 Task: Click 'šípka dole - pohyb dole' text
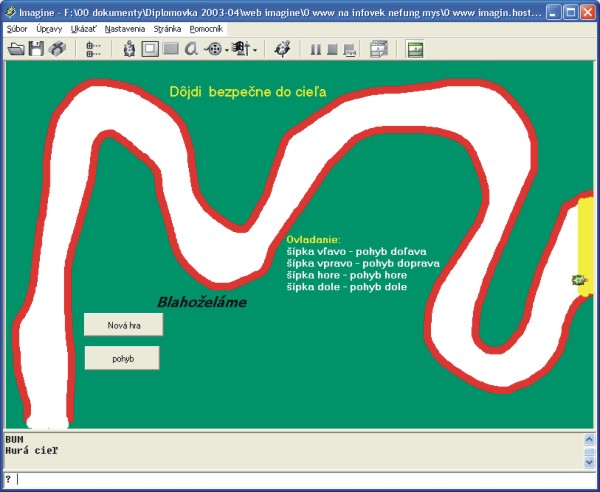(347, 287)
